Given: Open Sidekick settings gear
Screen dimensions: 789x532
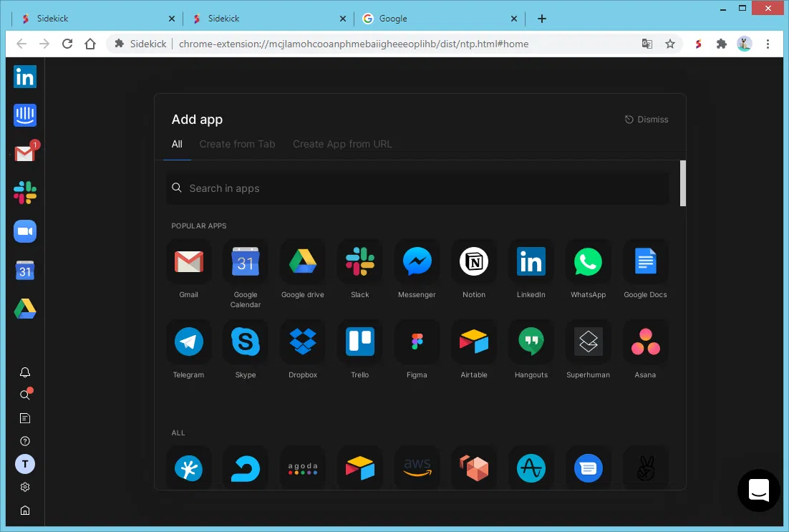Looking at the screenshot, I should [x=24, y=487].
